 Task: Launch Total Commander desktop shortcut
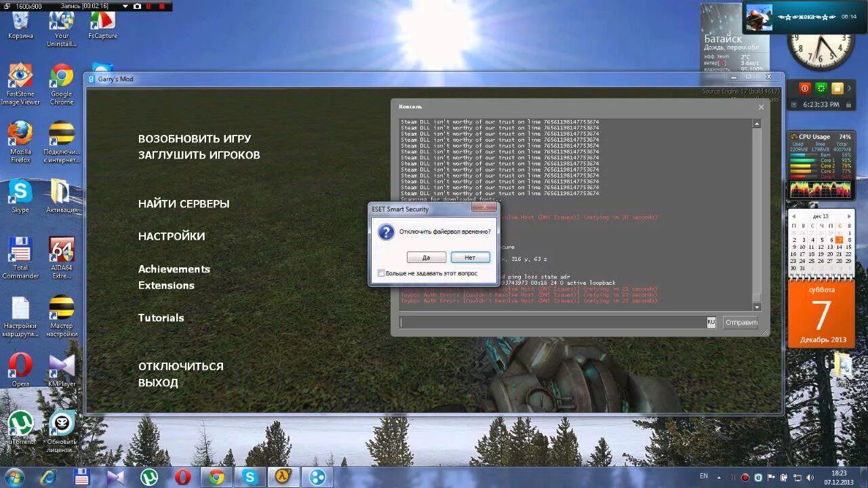[20, 259]
